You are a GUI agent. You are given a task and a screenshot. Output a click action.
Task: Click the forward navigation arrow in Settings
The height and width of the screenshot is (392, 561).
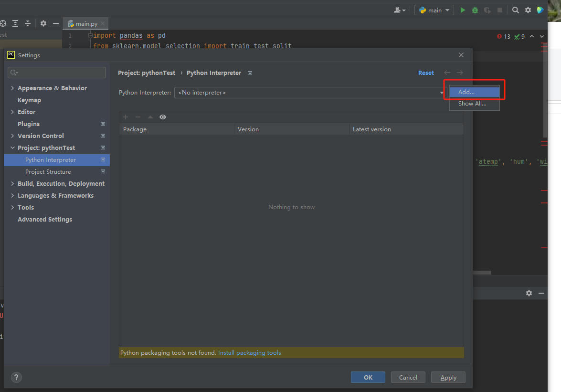460,73
